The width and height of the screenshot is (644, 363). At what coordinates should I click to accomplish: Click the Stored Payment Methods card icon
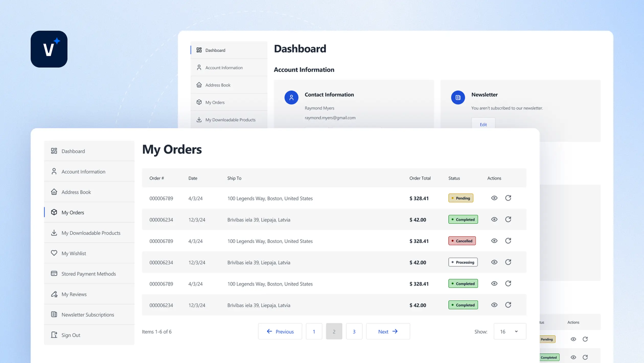pos(54,273)
